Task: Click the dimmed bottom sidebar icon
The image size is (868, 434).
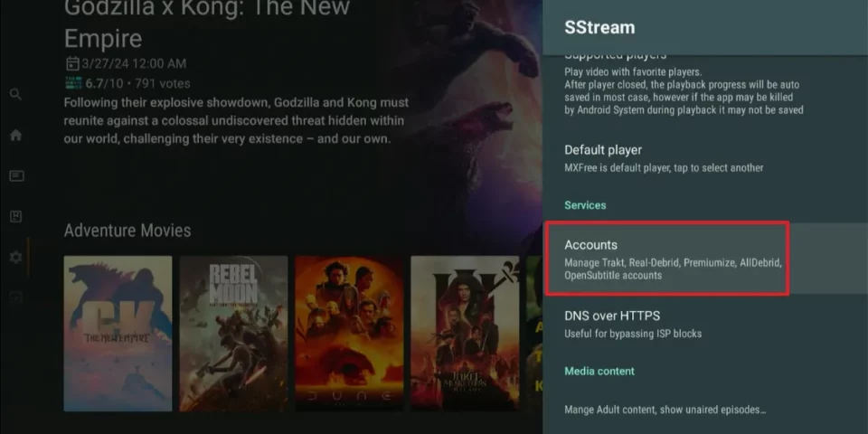Action: point(16,297)
